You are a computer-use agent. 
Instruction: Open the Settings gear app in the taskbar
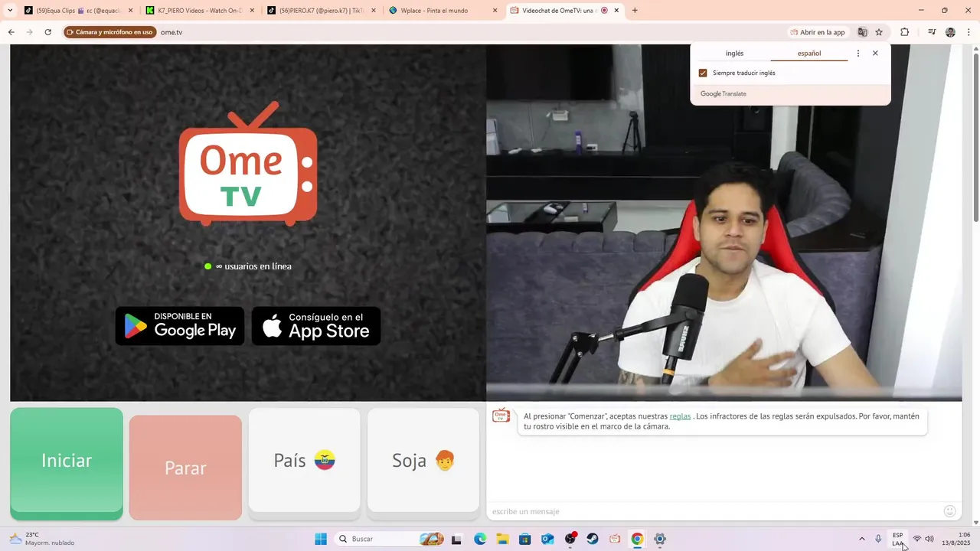coord(660,539)
